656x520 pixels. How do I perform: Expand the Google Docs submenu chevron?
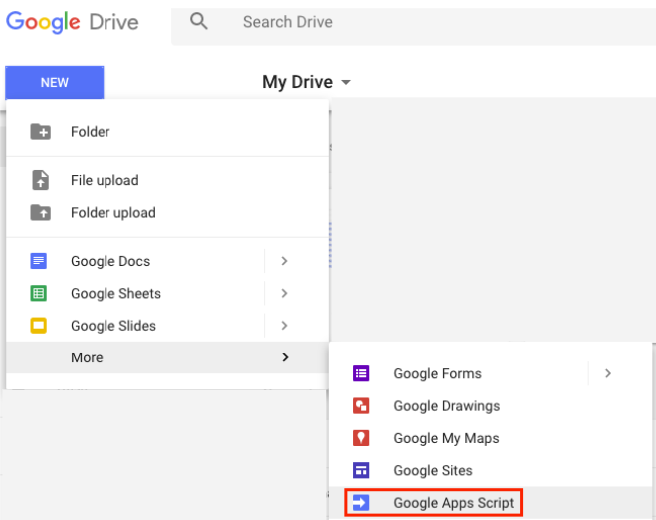284,261
